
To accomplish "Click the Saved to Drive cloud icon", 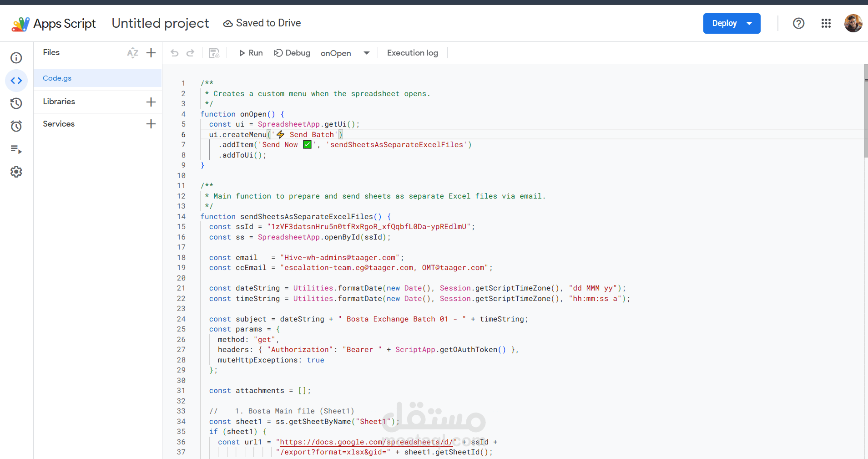I will point(228,23).
